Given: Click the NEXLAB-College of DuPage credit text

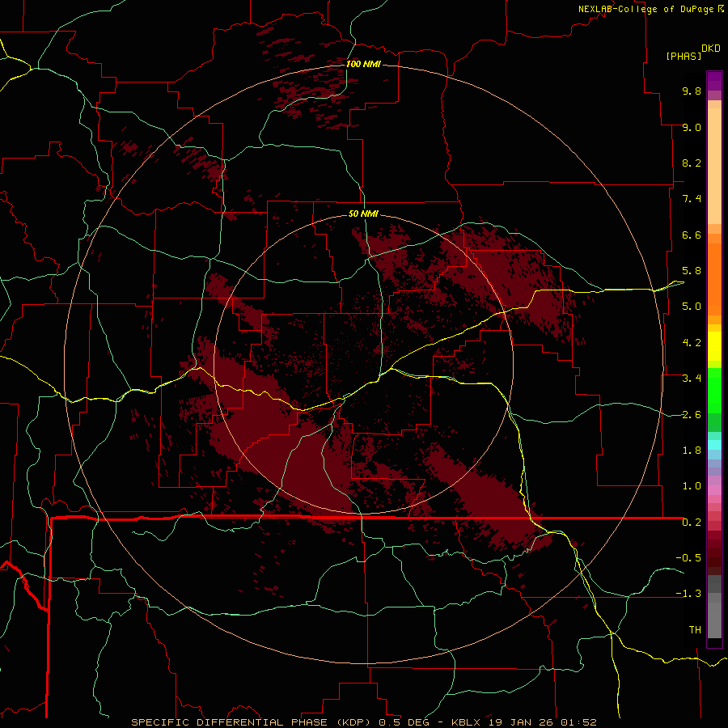Looking at the screenshot, I should (x=645, y=9).
